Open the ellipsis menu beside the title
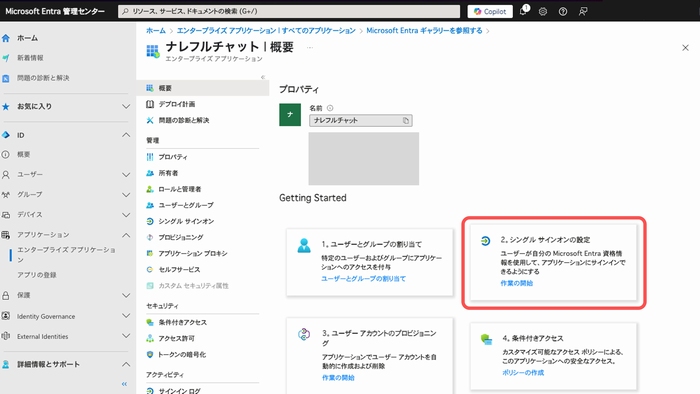This screenshot has width=700, height=394. (x=310, y=48)
